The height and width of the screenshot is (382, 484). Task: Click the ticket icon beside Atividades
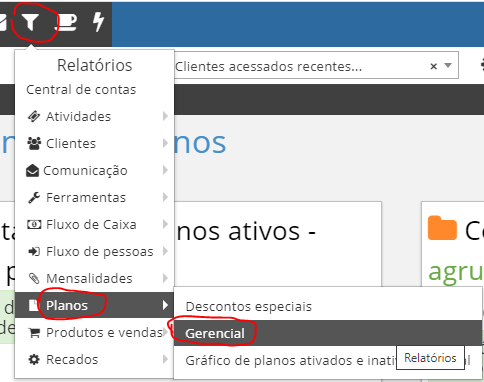(x=34, y=116)
